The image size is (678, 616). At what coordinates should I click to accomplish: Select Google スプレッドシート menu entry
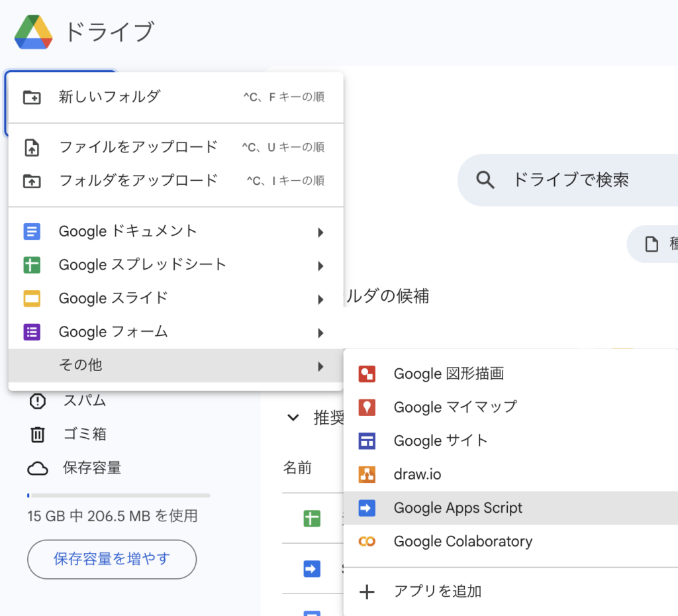click(x=175, y=265)
